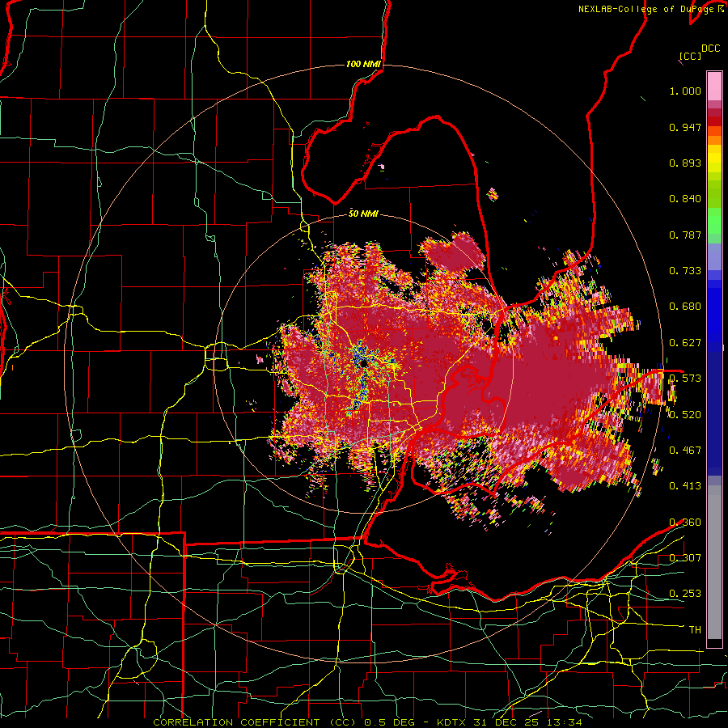
Task: Select the 0.413 color scale value
Action: [685, 486]
